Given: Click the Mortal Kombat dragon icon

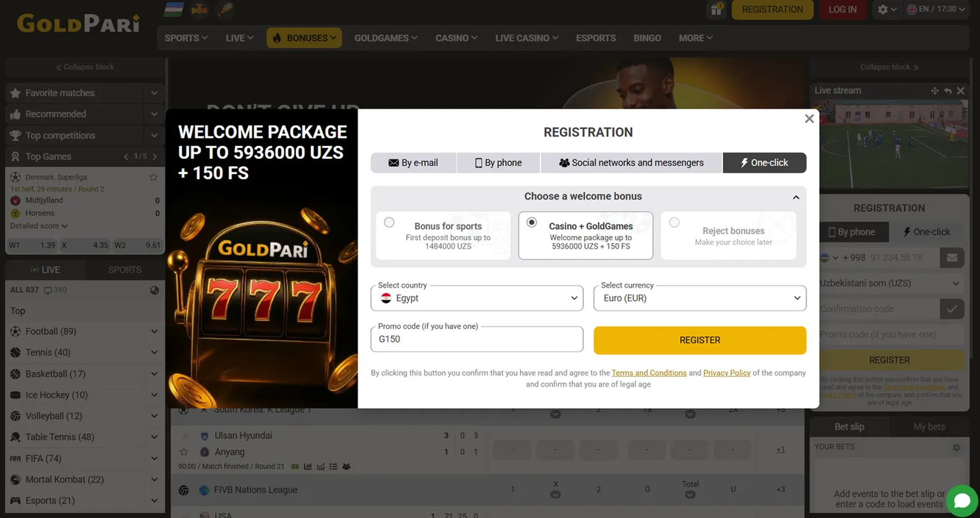Looking at the screenshot, I should pyautogui.click(x=15, y=480).
